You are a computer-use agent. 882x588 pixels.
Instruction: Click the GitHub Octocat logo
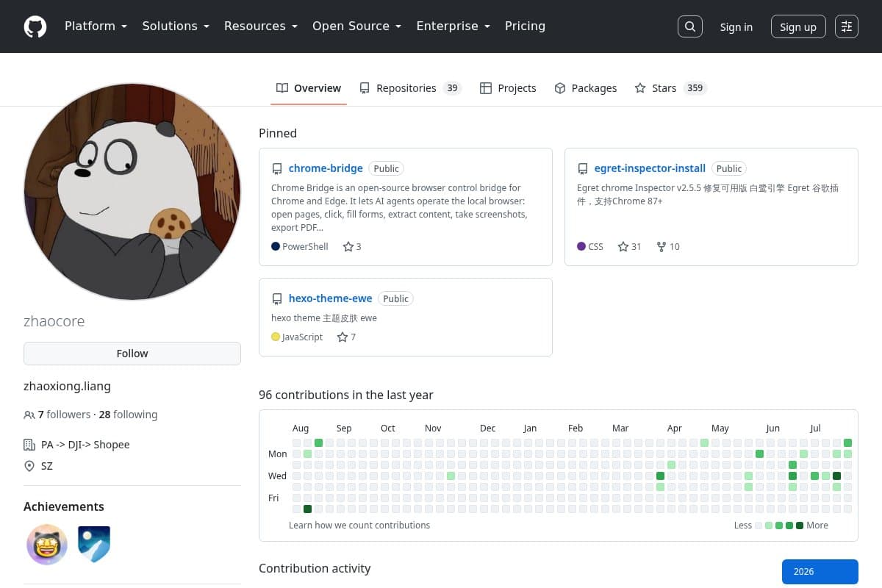click(35, 26)
